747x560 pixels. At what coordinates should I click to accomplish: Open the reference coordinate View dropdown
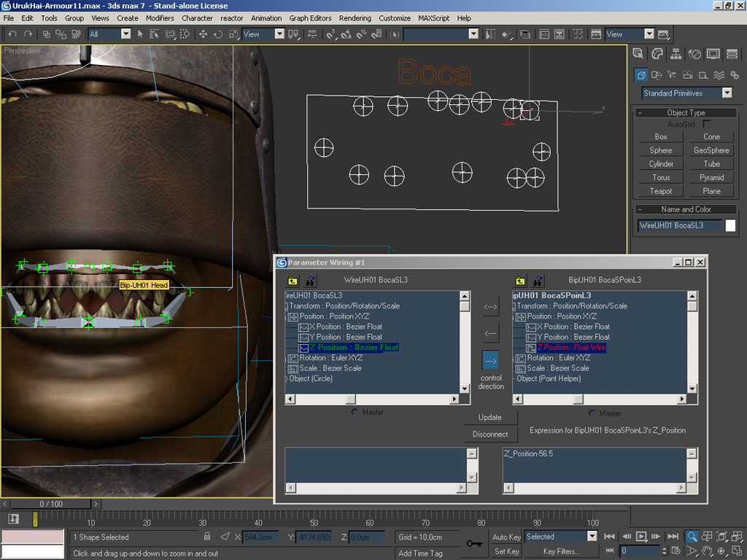[x=279, y=34]
